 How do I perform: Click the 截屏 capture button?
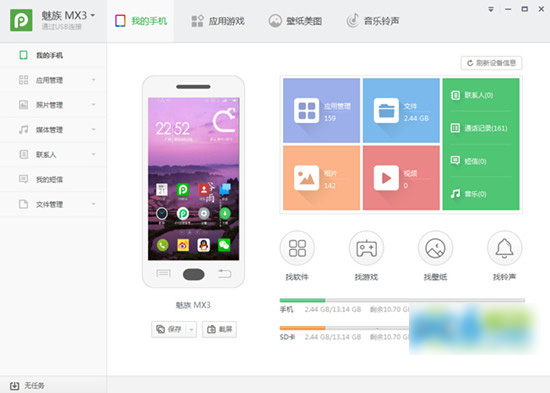(220, 329)
